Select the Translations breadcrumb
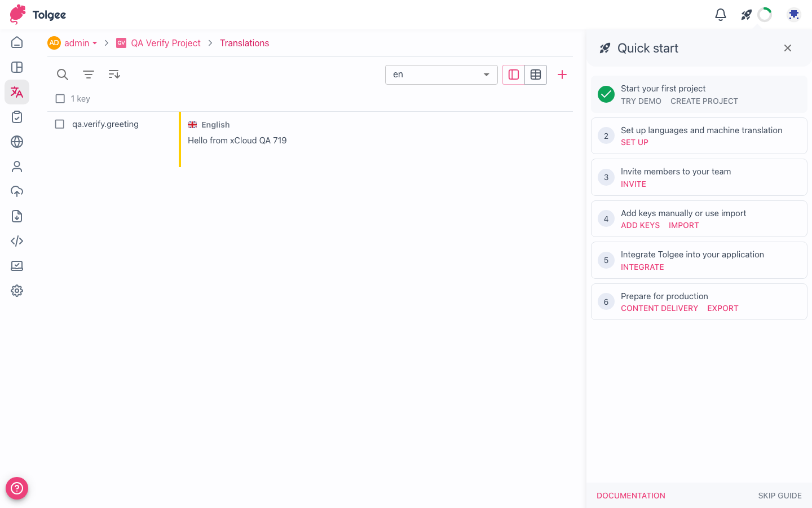Screen dimensions: 812x508 [x=244, y=43]
